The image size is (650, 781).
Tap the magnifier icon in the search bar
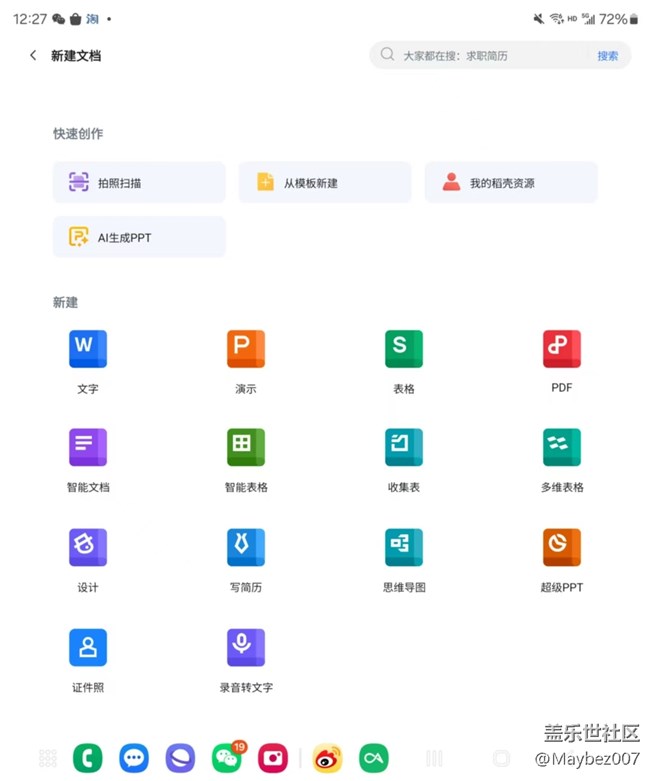click(x=387, y=54)
